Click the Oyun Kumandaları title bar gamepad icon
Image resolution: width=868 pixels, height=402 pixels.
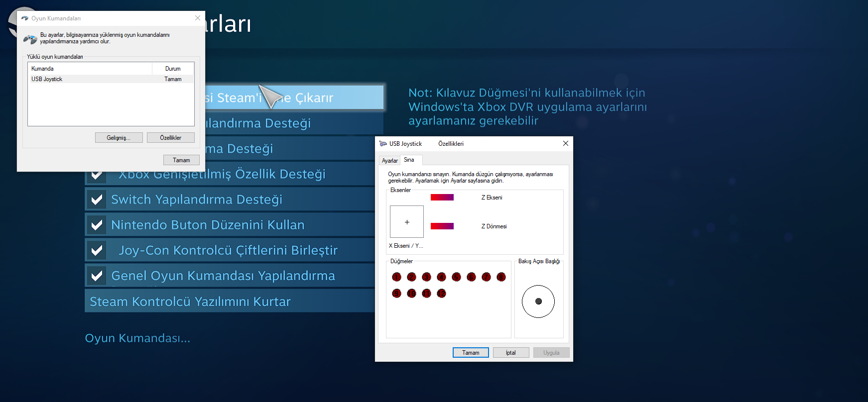(x=25, y=18)
